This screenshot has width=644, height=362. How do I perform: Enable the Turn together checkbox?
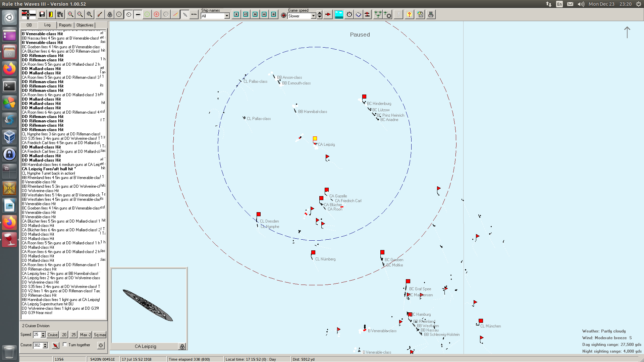[x=65, y=345]
